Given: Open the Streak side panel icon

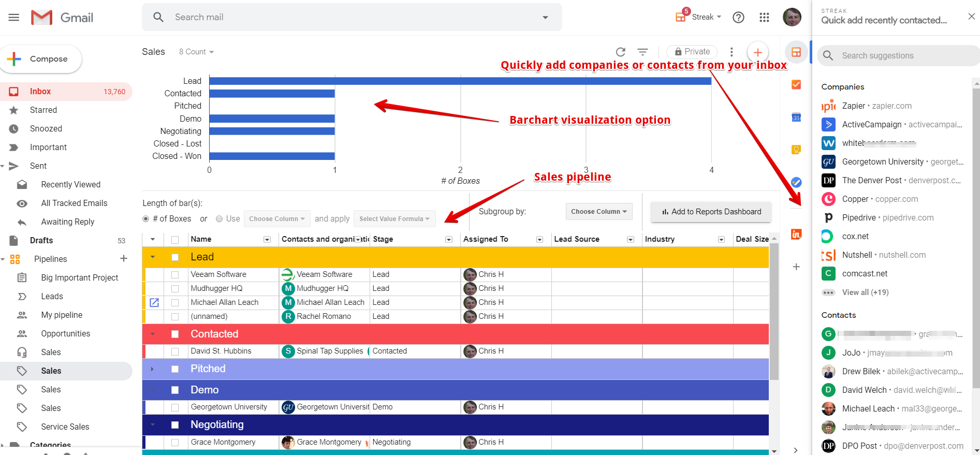Looking at the screenshot, I should [x=796, y=52].
